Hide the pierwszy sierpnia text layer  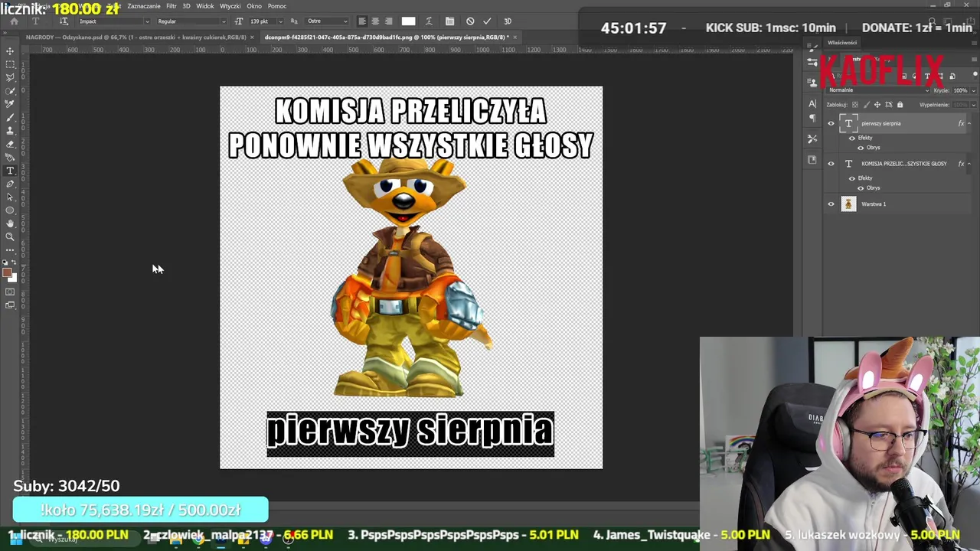tap(831, 123)
